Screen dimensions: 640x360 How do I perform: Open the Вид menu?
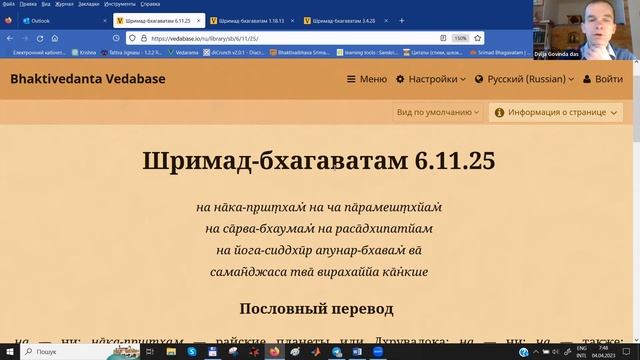click(46, 4)
